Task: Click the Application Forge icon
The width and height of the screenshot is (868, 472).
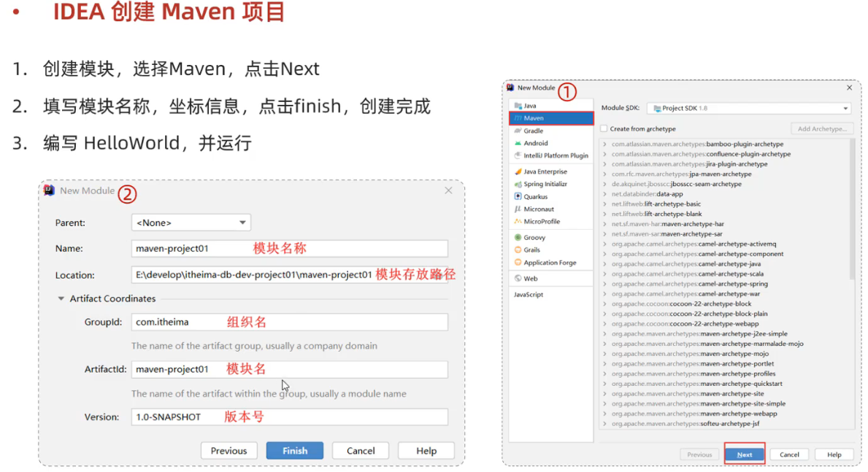Action: point(518,263)
